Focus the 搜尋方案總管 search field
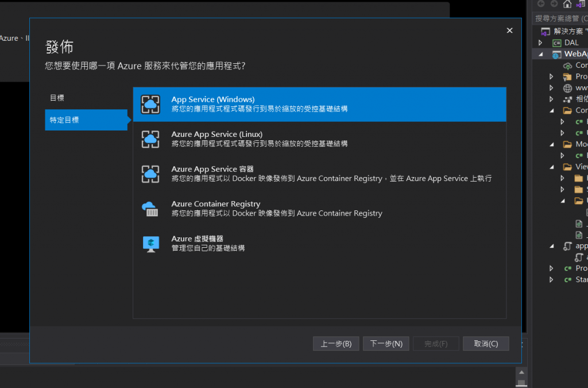This screenshot has width=588, height=388. (x=561, y=18)
